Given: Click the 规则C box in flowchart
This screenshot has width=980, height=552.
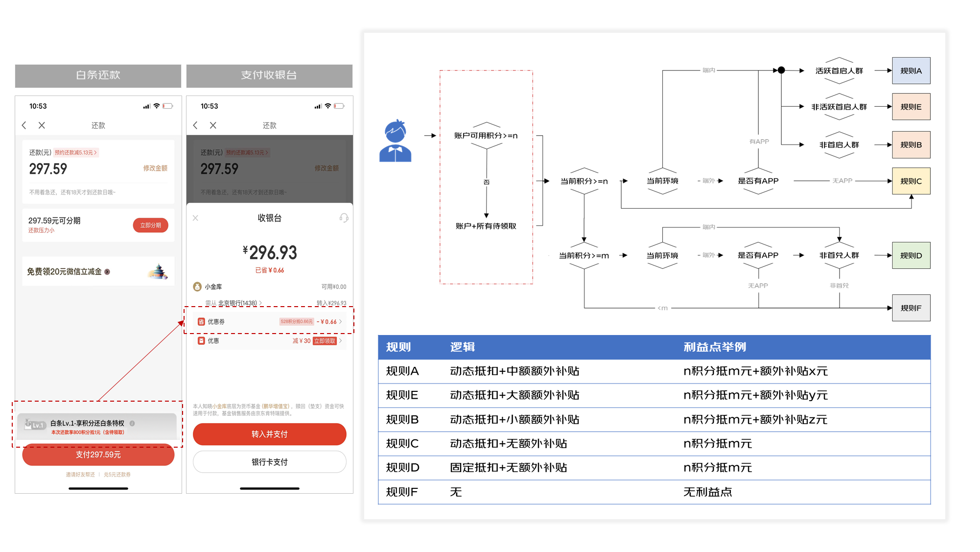Looking at the screenshot, I should (x=911, y=181).
